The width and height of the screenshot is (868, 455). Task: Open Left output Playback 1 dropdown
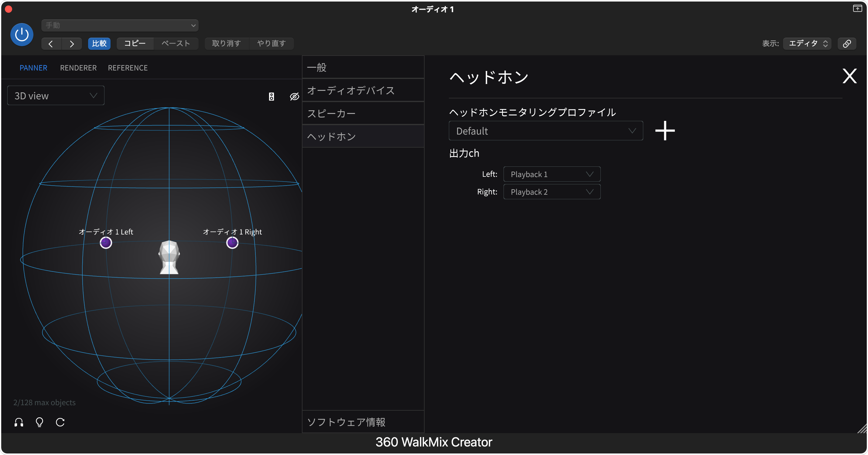pos(552,174)
